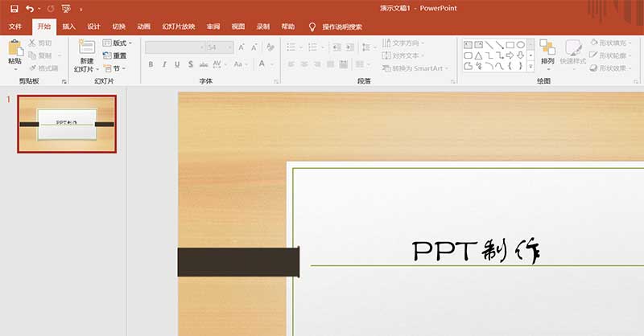This screenshot has height=336, width=644.
Task: Select the rectangle shape
Action: (510, 45)
